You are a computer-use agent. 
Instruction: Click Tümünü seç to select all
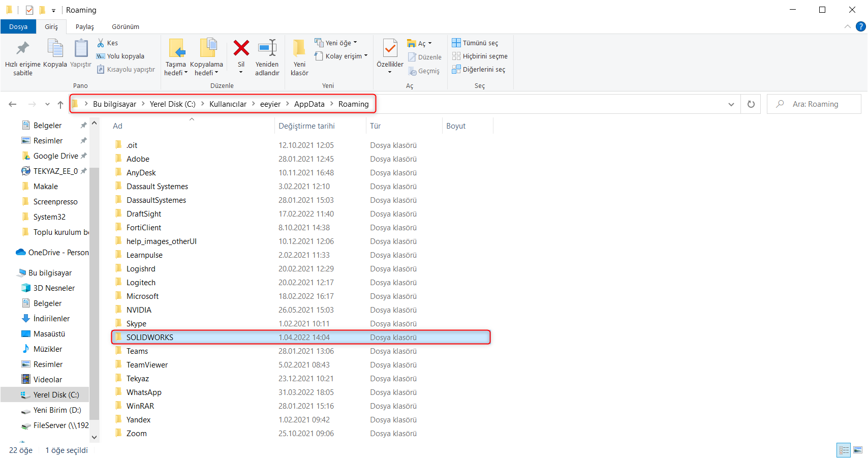(x=475, y=43)
